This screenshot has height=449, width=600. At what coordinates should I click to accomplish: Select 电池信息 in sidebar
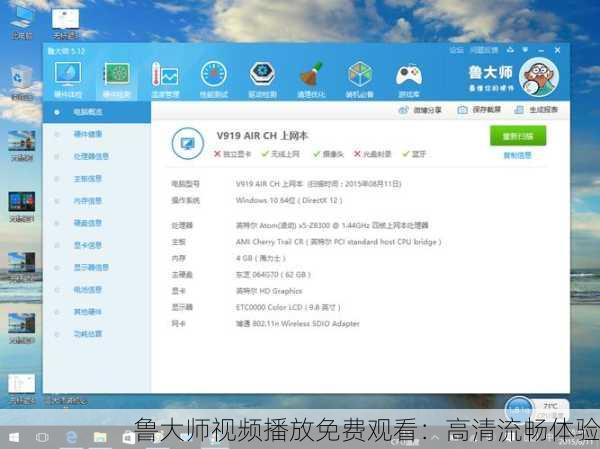click(88, 289)
